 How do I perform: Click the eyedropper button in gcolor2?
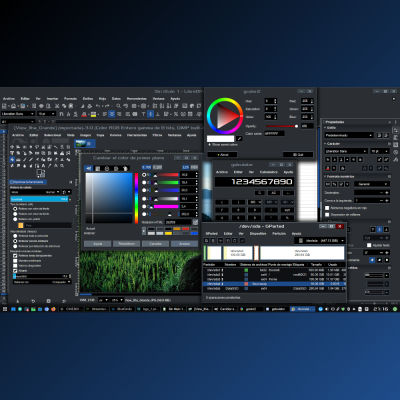(x=239, y=138)
